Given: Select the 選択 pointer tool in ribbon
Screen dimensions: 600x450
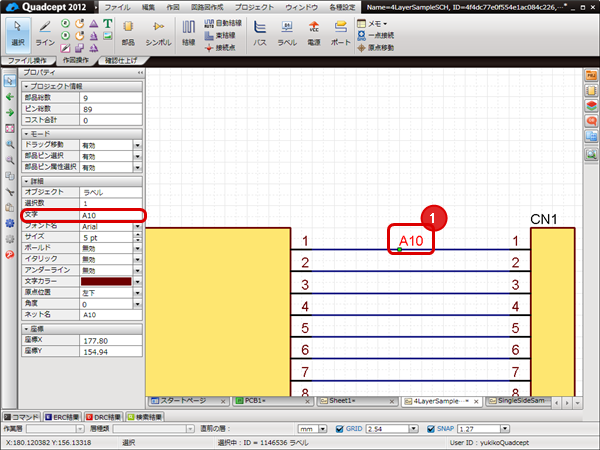Looking at the screenshot, I should 18,34.
